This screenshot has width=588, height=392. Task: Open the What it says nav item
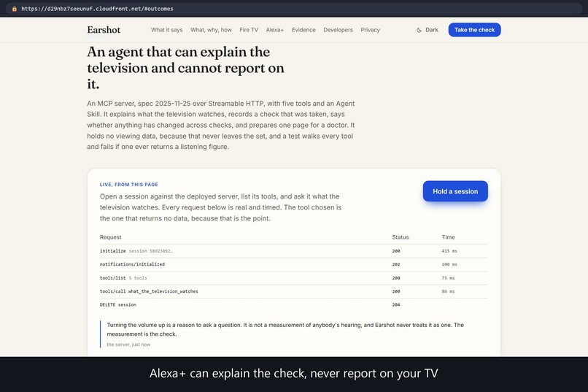pos(167,30)
